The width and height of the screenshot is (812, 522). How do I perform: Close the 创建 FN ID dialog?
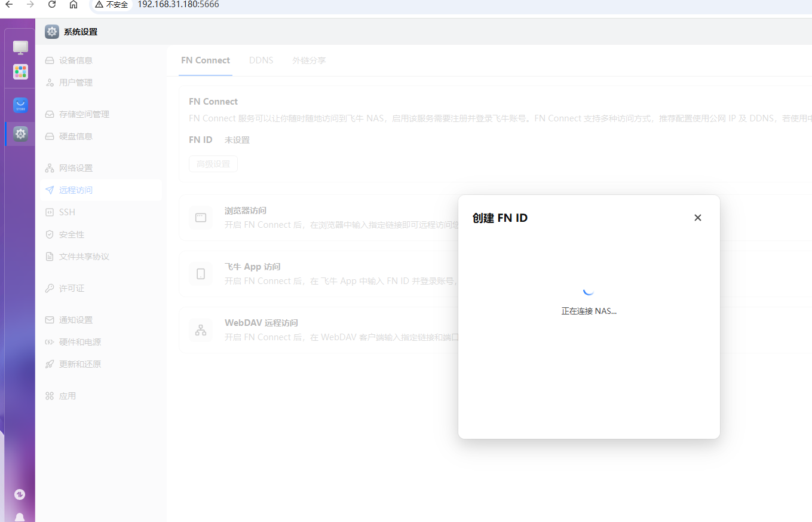pos(697,218)
